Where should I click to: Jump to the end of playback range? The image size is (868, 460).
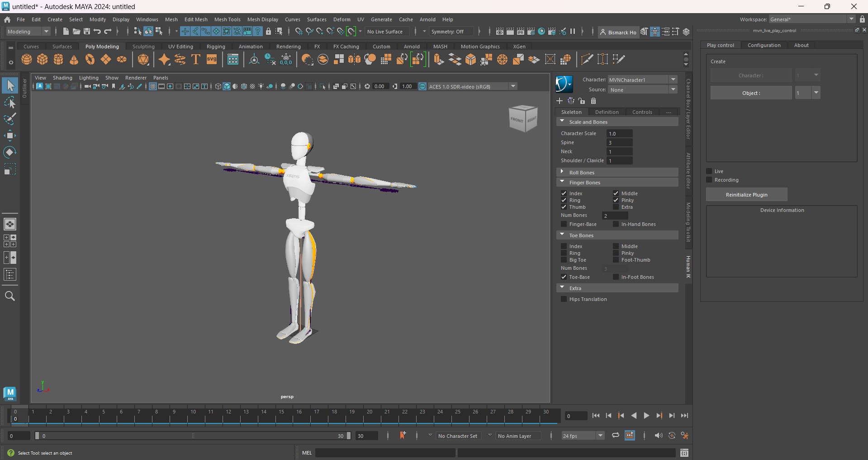[x=684, y=416]
